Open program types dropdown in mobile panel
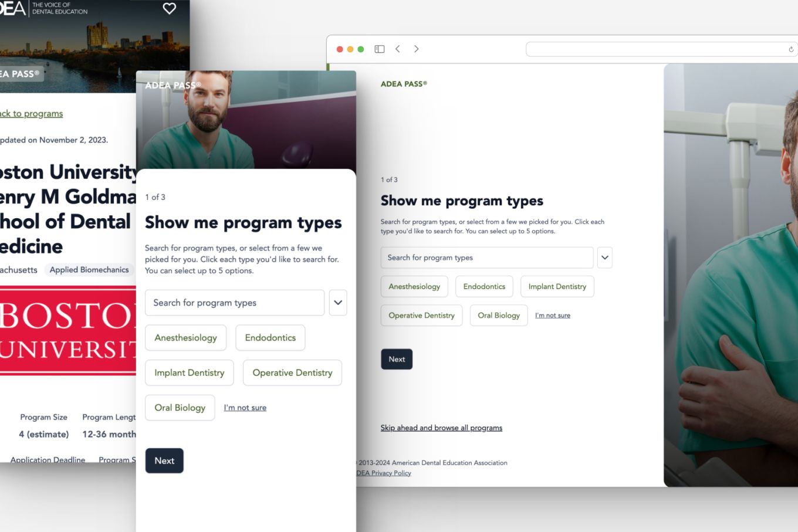798x532 pixels. 338,303
